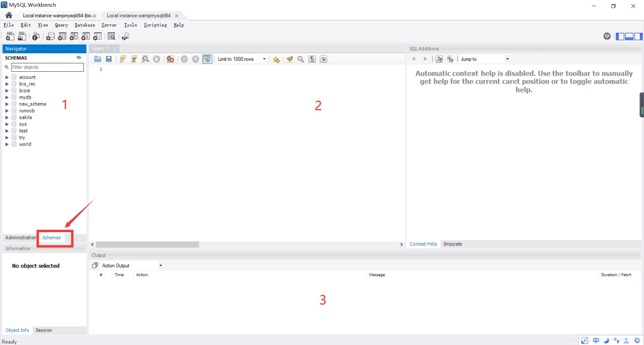
Task: Save the script to file
Action: [x=109, y=59]
